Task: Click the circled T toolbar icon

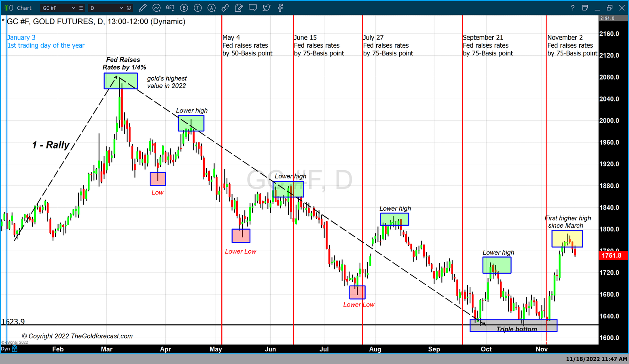Action: (x=198, y=8)
